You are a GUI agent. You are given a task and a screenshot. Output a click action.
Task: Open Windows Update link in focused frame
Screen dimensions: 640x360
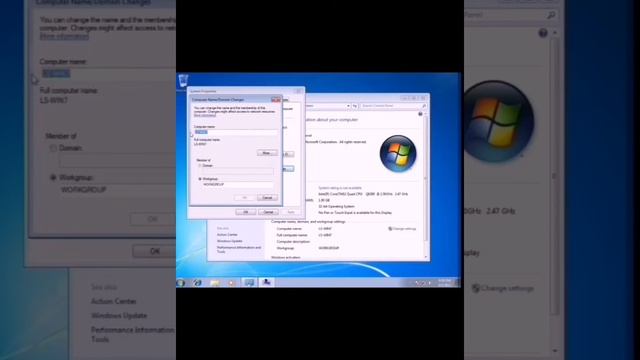(229, 241)
